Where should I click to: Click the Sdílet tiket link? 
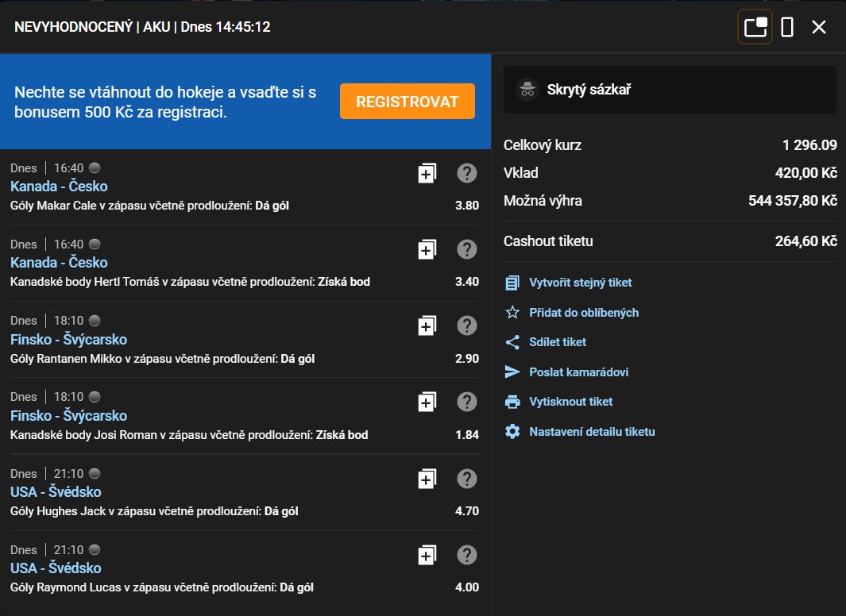click(x=558, y=341)
